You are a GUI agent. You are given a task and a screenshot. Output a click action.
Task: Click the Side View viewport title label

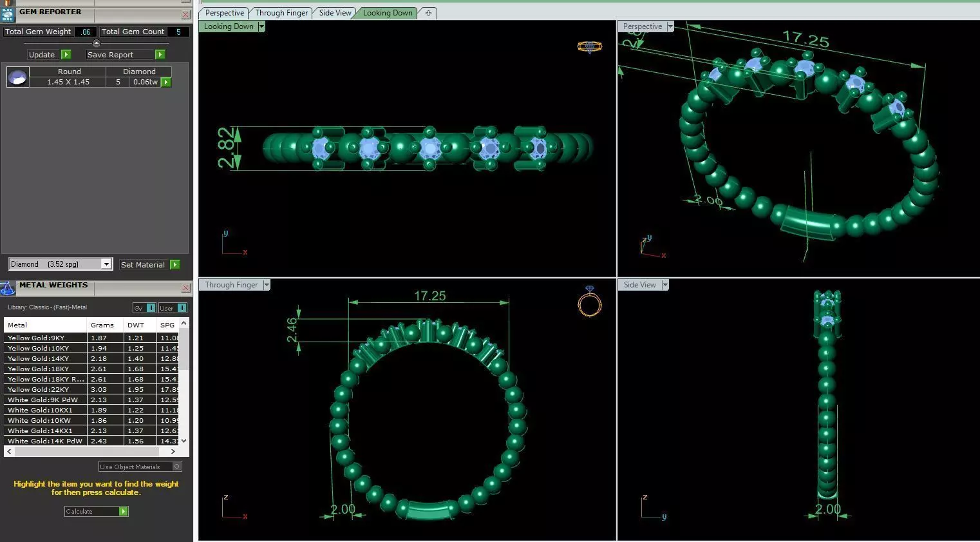639,285
